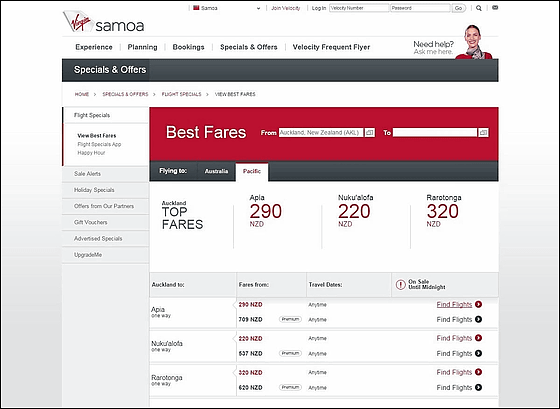Viewport: 560px width, 409px height.
Task: Click the Velocity Number input field
Action: click(359, 8)
